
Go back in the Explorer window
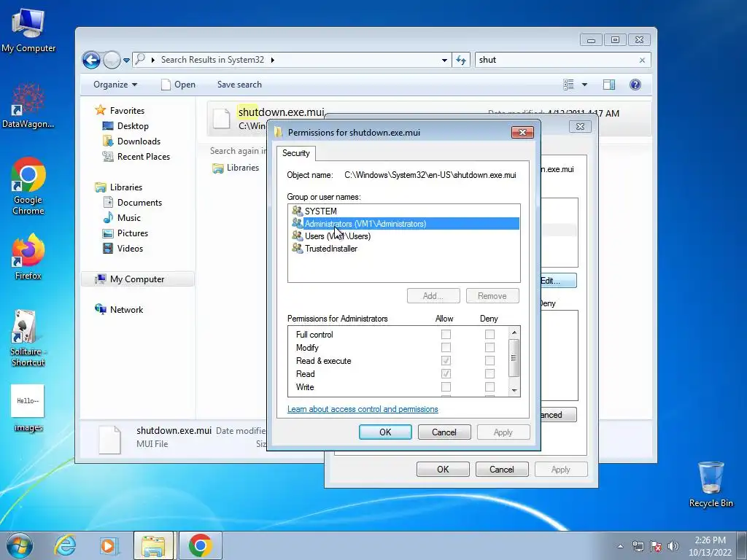[x=91, y=60]
